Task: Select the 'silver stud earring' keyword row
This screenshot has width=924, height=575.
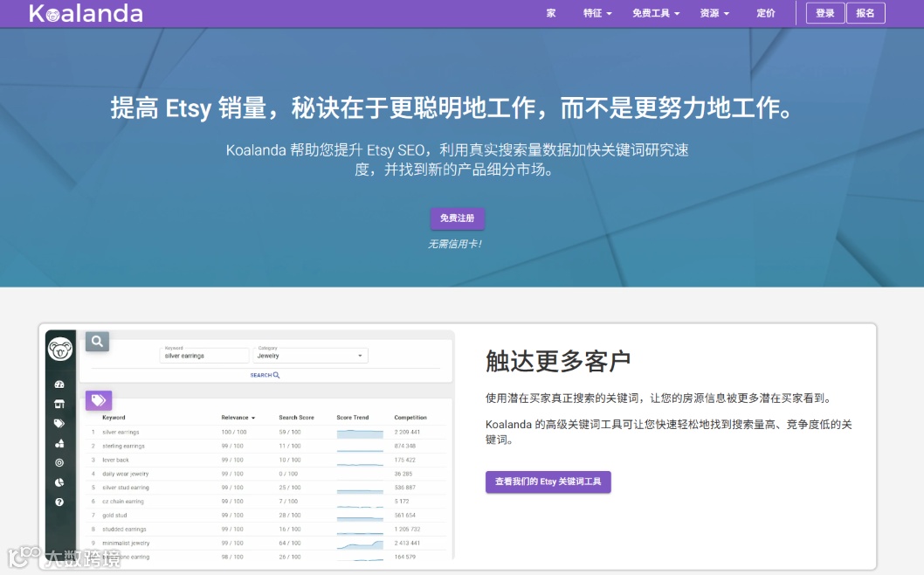Action: (x=265, y=488)
